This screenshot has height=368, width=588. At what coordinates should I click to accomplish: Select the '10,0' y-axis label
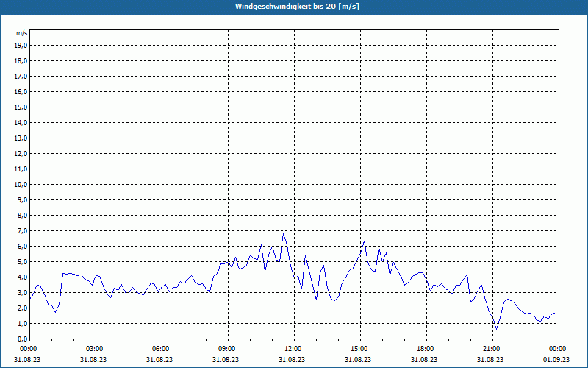(21, 185)
